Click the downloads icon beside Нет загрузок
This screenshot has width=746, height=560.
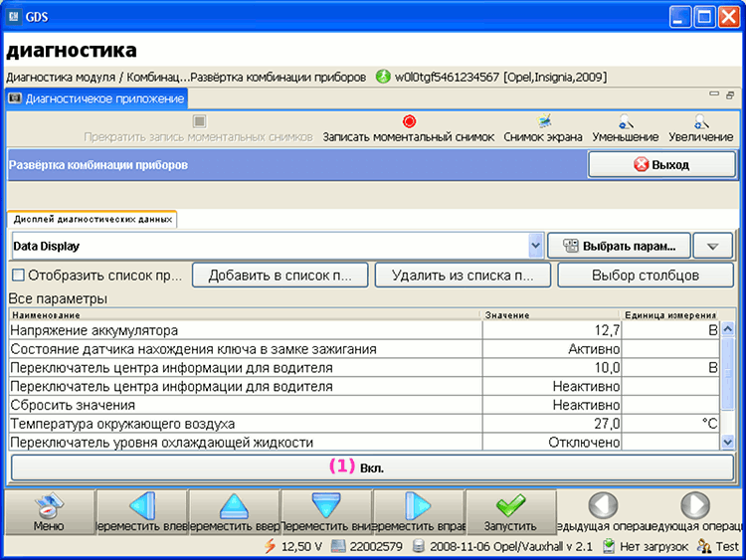[x=609, y=546]
